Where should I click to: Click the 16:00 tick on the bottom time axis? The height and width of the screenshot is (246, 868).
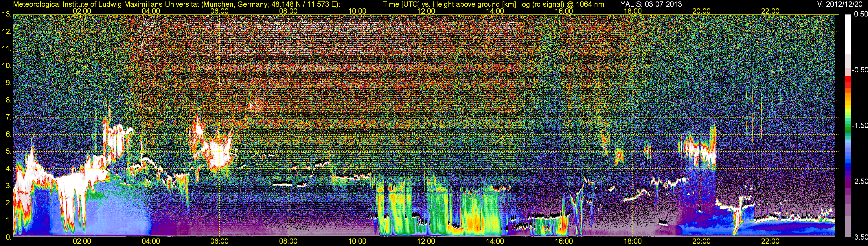coord(564,241)
